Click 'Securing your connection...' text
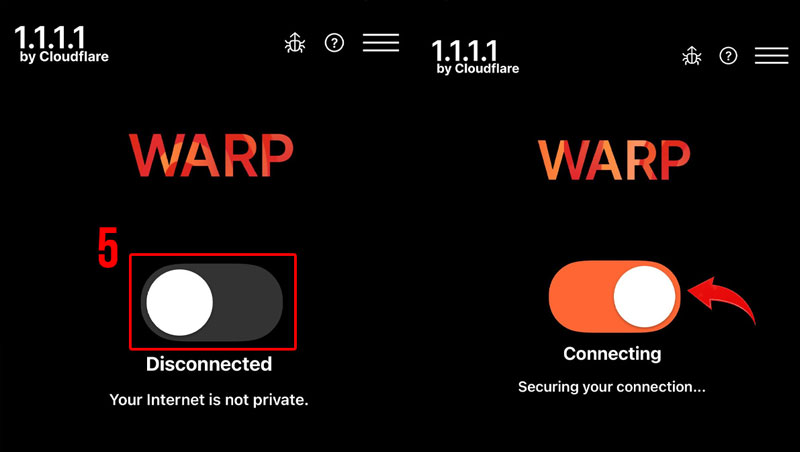 click(612, 387)
